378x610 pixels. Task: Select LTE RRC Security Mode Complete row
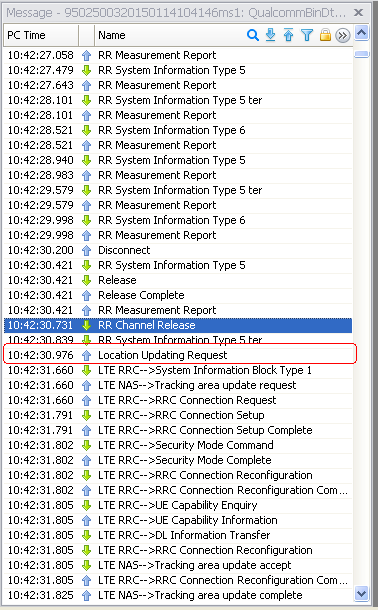(178, 460)
